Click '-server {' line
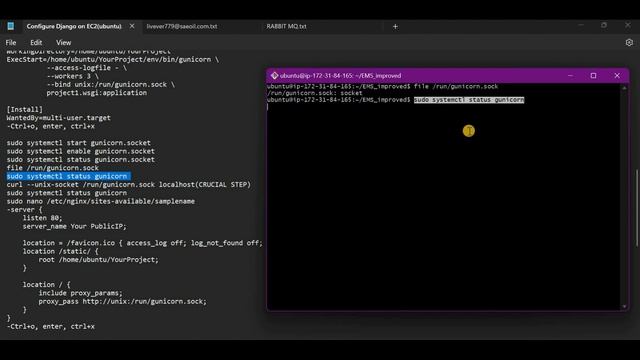640x360 pixels. point(24,210)
